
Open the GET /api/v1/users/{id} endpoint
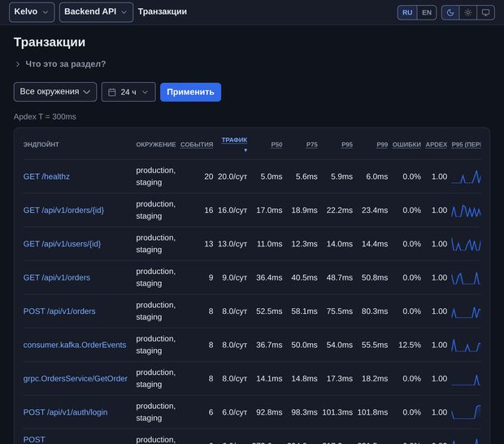[62, 244]
